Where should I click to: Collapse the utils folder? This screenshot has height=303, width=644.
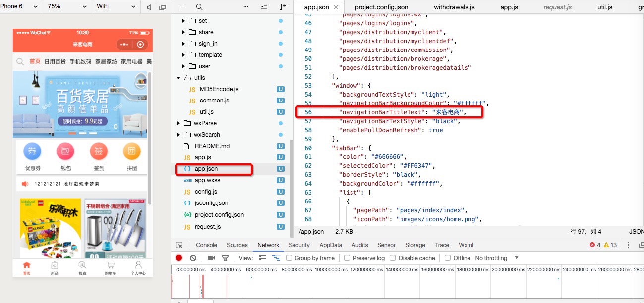pos(178,78)
